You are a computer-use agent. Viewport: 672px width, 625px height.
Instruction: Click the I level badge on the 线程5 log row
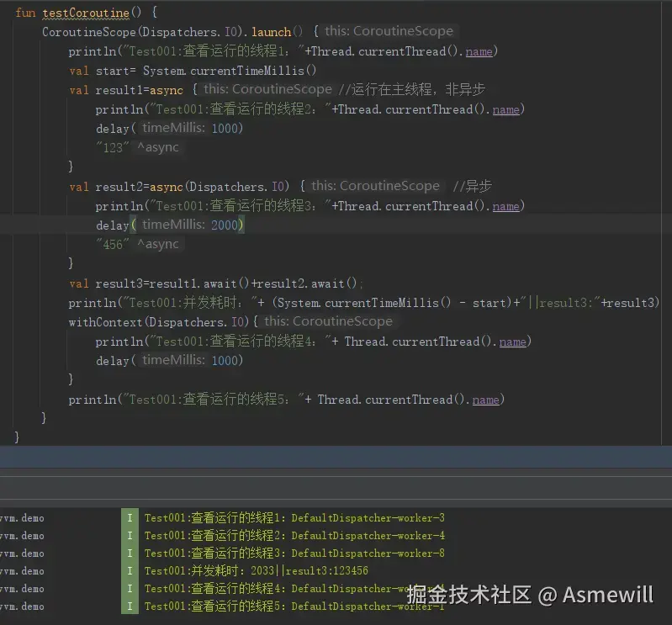(130, 606)
